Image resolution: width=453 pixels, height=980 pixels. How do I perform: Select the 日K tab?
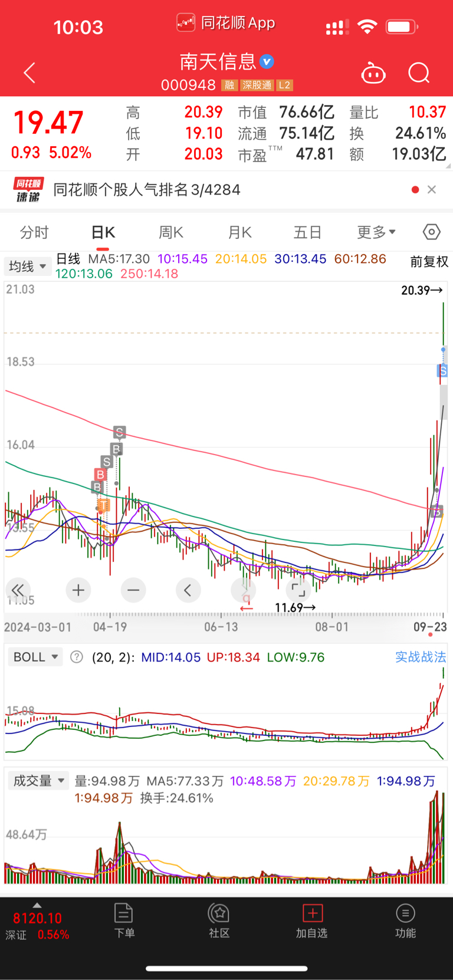pyautogui.click(x=103, y=232)
